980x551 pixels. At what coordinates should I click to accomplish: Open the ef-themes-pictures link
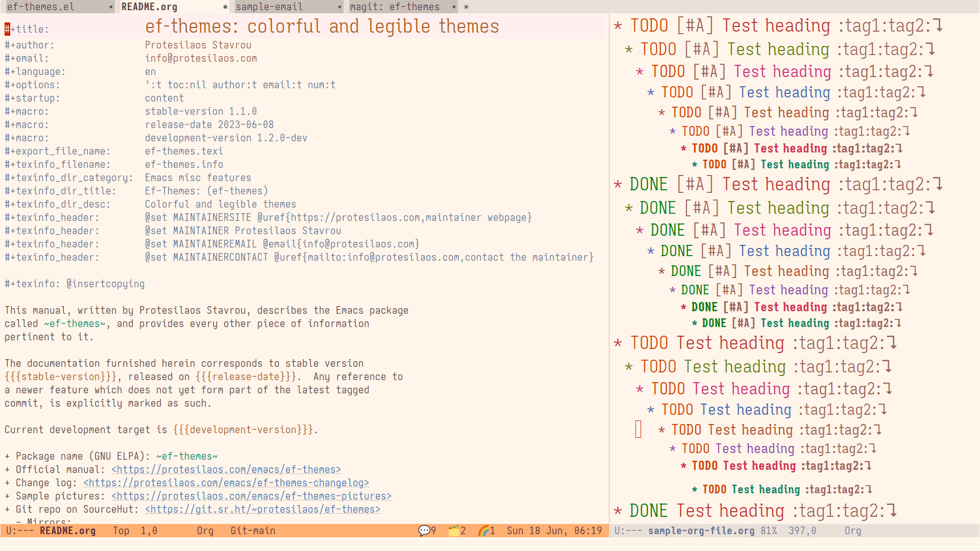(251, 496)
